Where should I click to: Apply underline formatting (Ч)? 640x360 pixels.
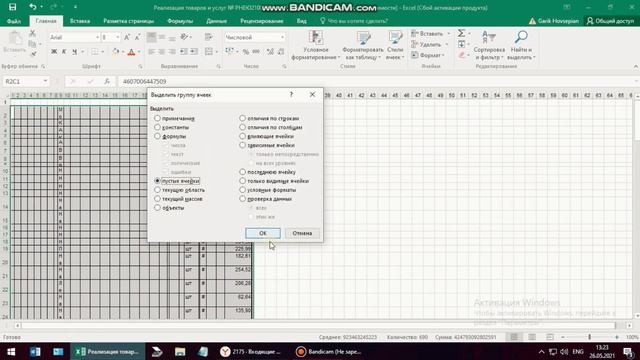pos(74,52)
